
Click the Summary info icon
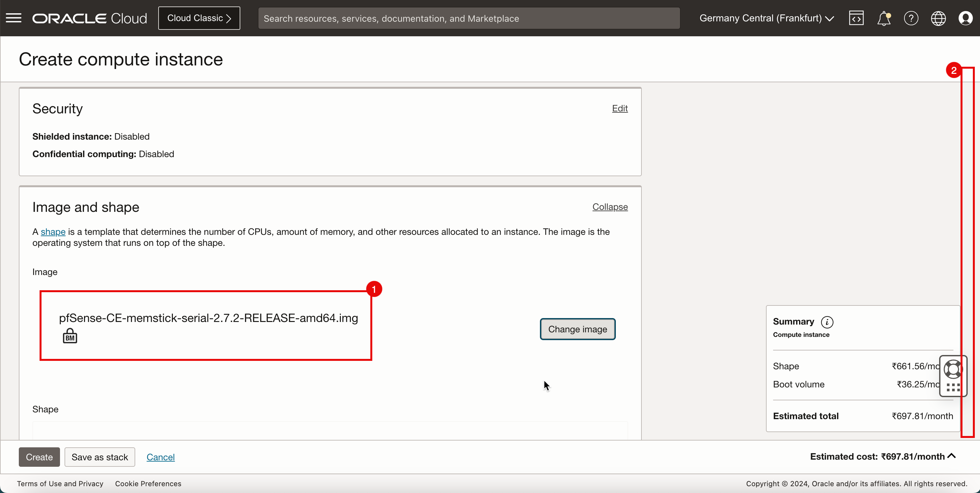pyautogui.click(x=827, y=322)
